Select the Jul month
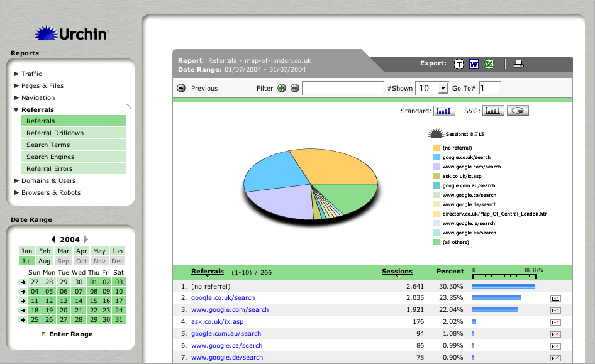 click(26, 261)
